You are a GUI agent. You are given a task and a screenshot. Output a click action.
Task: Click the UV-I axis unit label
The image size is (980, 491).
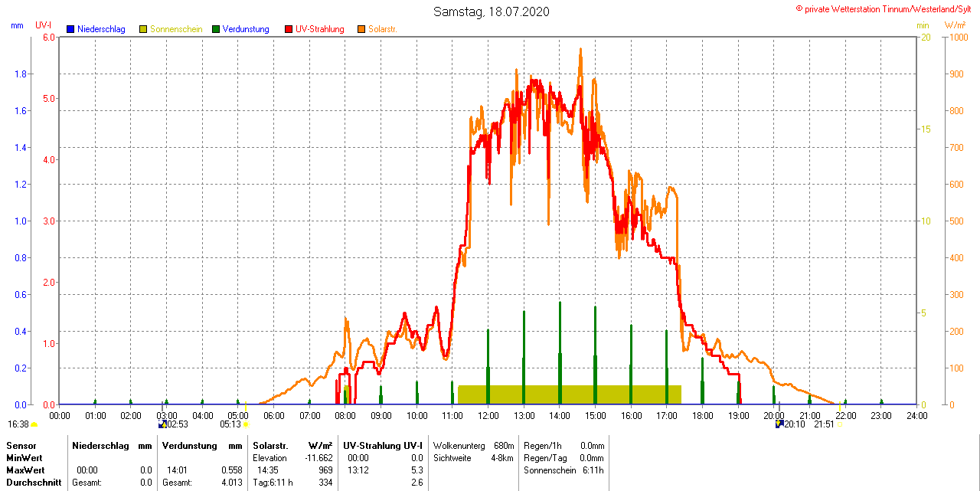click(44, 25)
